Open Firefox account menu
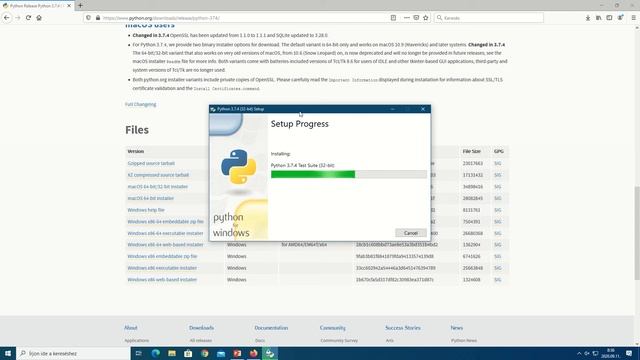Image resolution: width=640 pixels, height=360 pixels. tap(620, 18)
